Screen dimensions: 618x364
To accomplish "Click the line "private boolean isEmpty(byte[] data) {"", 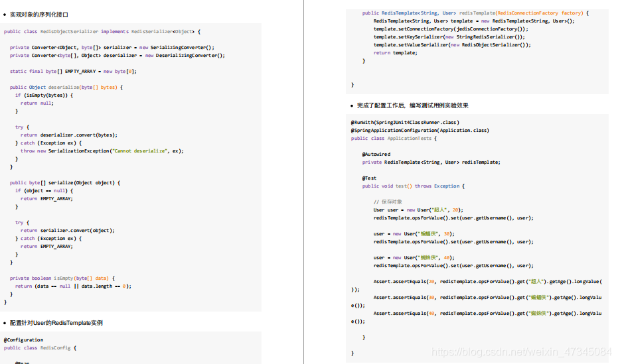I will click(62, 278).
